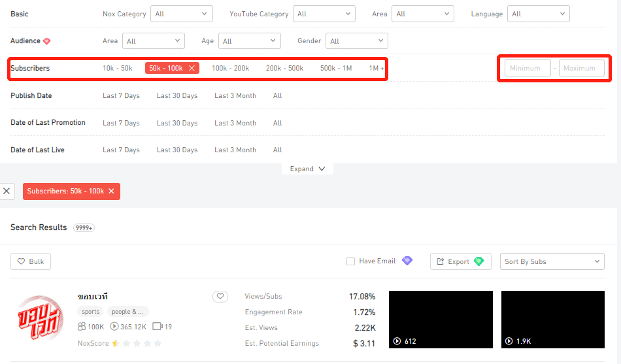Screen dimensions: 621x364
Task: Open the Nox Category dropdown
Action: coord(182,14)
